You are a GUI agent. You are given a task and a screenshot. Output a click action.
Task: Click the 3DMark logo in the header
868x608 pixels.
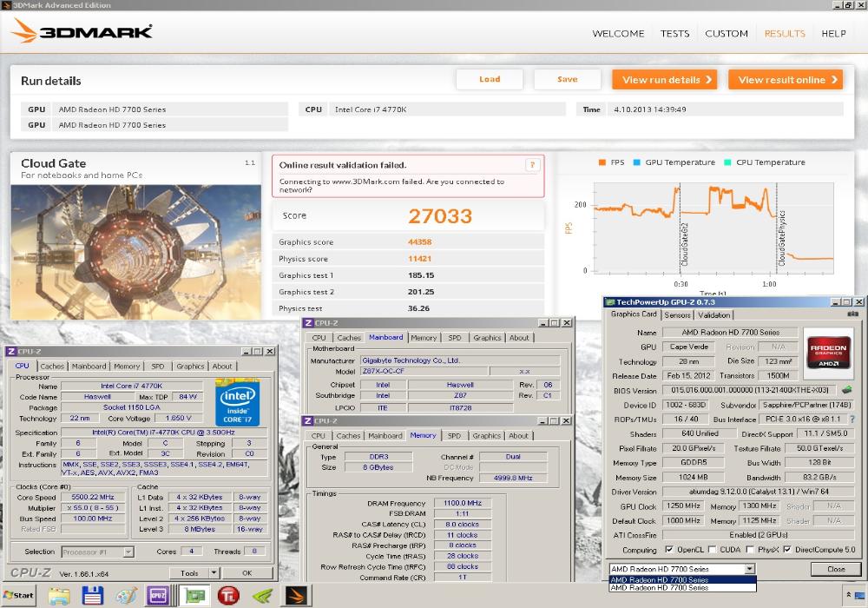coord(82,31)
